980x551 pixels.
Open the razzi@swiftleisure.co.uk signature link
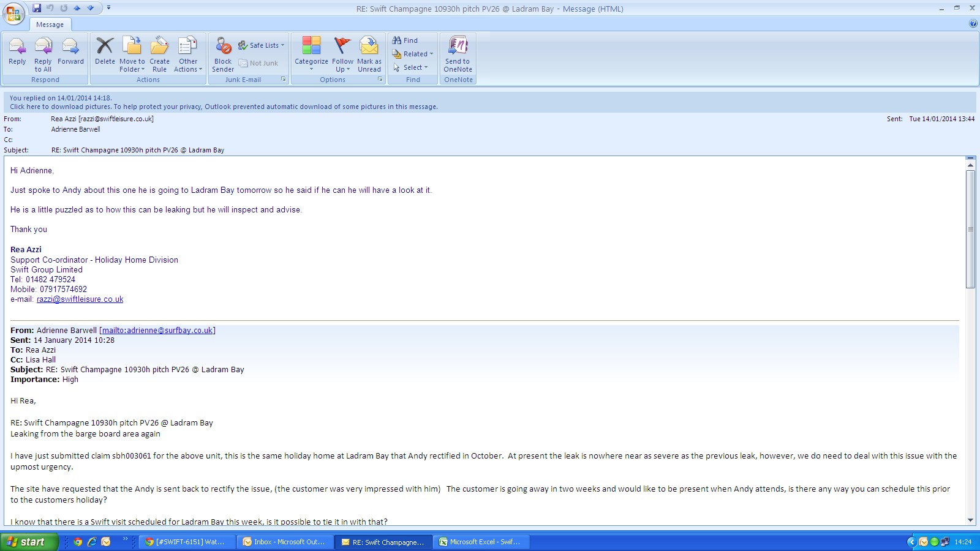click(x=80, y=299)
